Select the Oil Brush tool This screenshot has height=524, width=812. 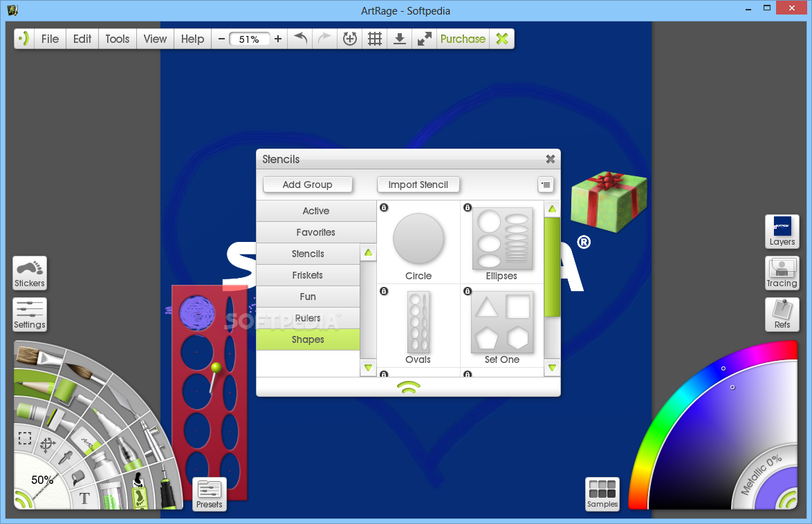pos(39,357)
